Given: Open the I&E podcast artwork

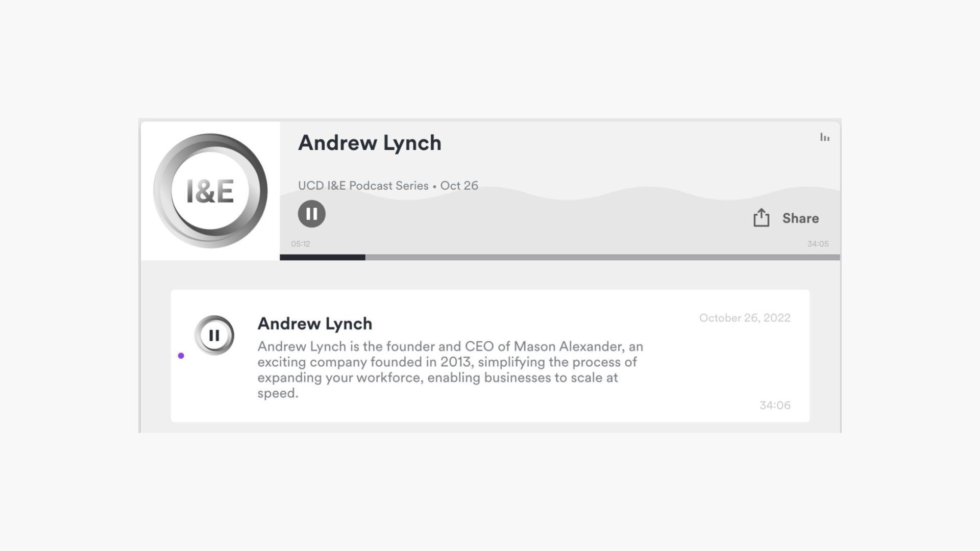Looking at the screenshot, I should point(209,189).
